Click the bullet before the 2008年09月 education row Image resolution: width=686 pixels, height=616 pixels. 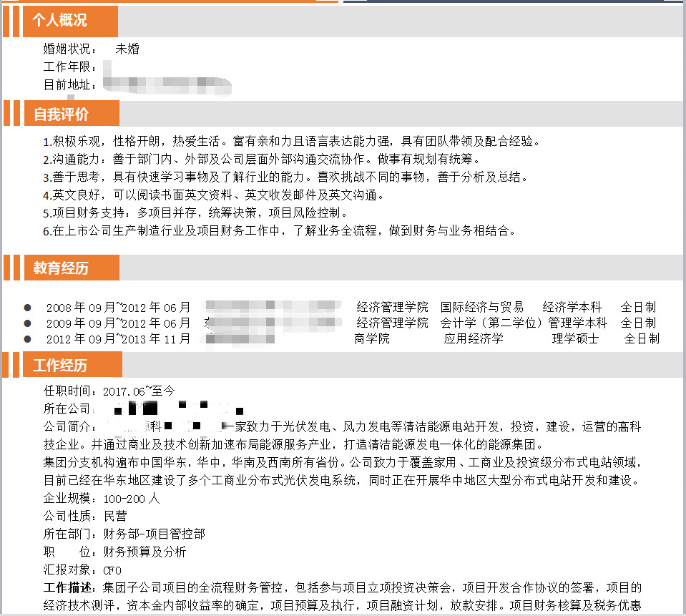28,308
